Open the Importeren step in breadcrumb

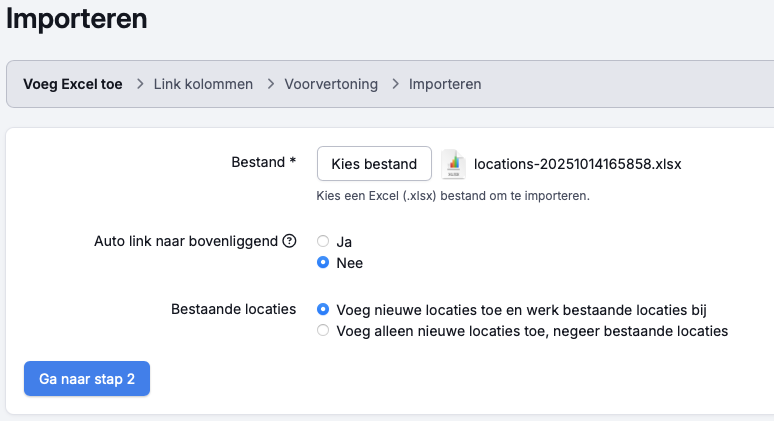pos(445,84)
